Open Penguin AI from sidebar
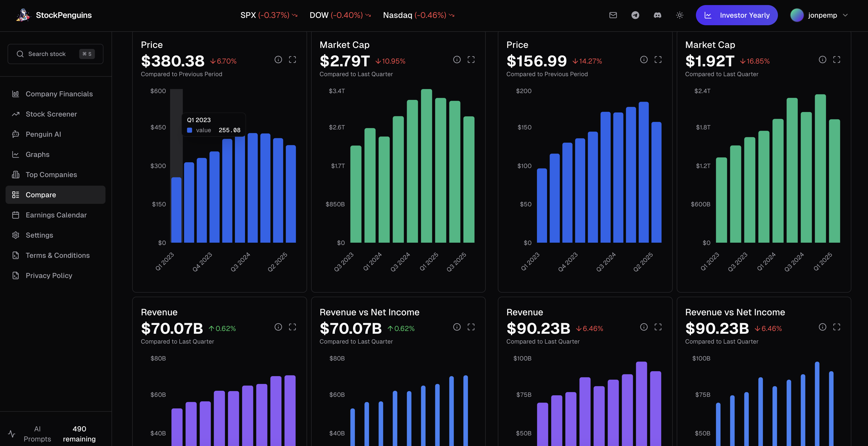 (x=43, y=134)
